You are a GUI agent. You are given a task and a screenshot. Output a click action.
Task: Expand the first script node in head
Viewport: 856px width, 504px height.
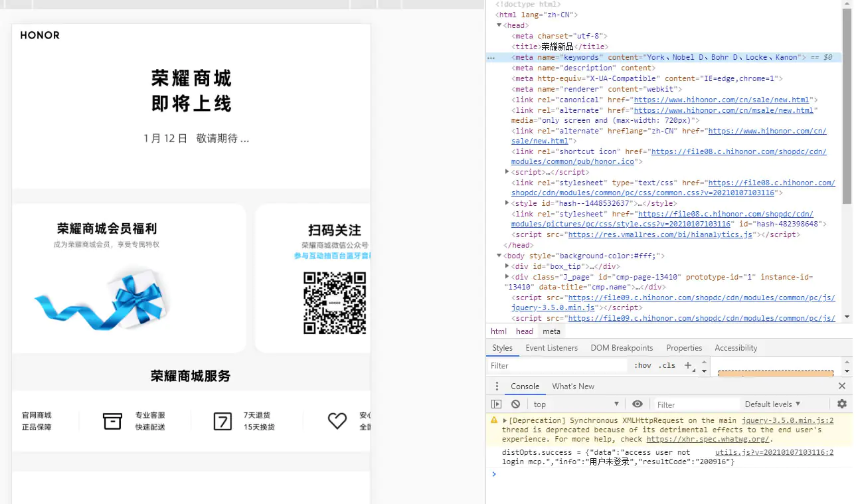click(507, 172)
